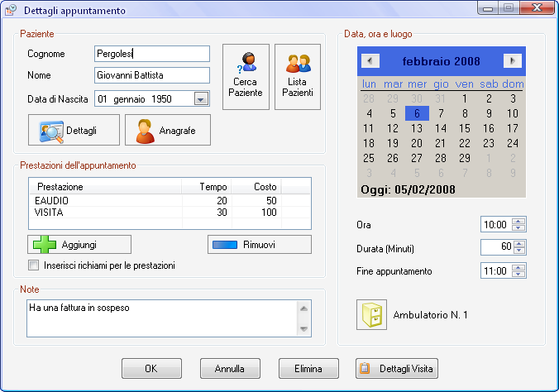
Task: Select gennaio in birth date field
Action: 129,98
